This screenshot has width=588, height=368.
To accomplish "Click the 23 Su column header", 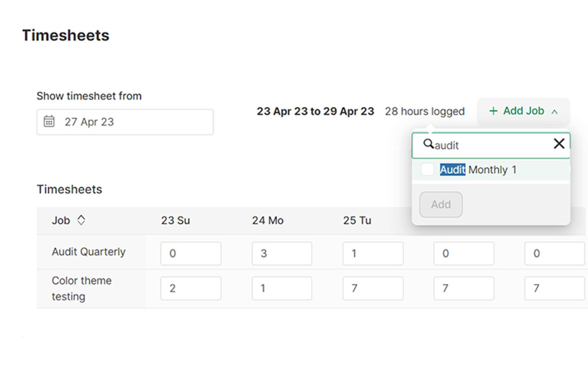I will 175,220.
